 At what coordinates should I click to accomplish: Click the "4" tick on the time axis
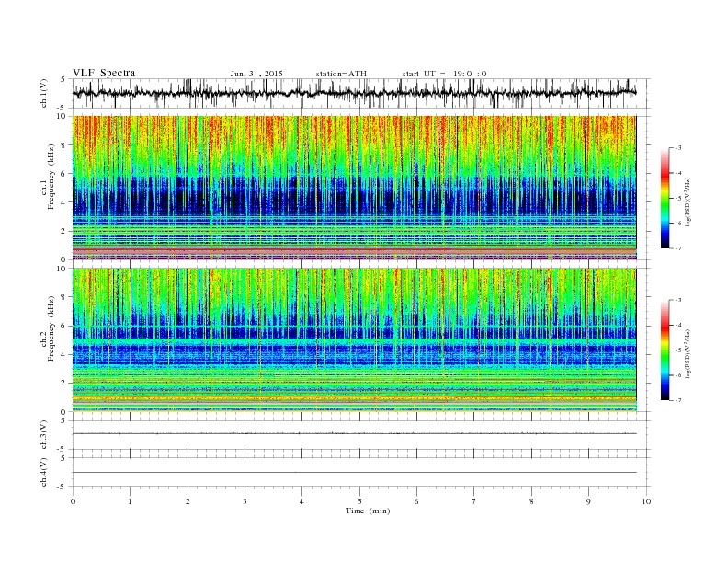(301, 501)
